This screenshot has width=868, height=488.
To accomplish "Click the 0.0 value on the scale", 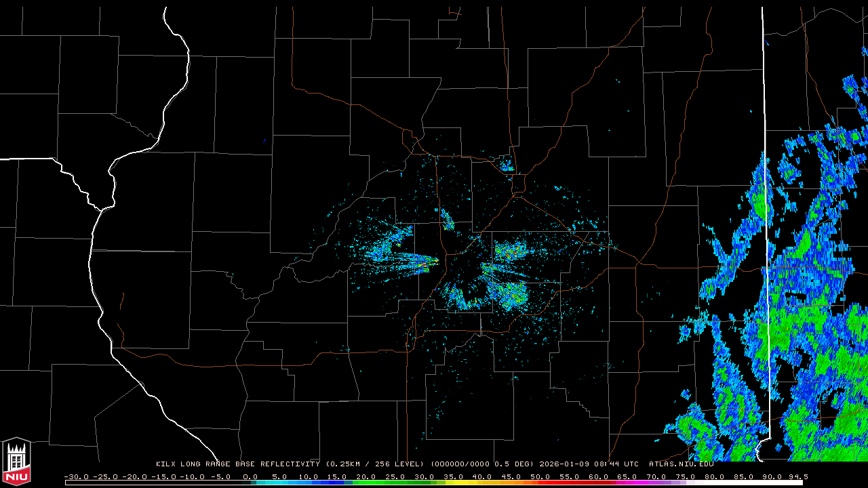I will pyautogui.click(x=250, y=476).
